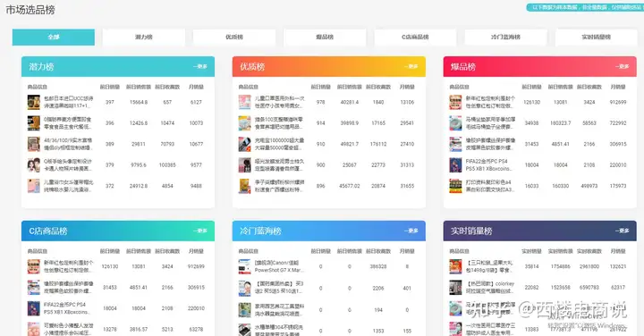Click the Canon PowerShot G7 X product title
Image resolution: width=644 pixels, height=336 pixels.
pyautogui.click(x=280, y=266)
